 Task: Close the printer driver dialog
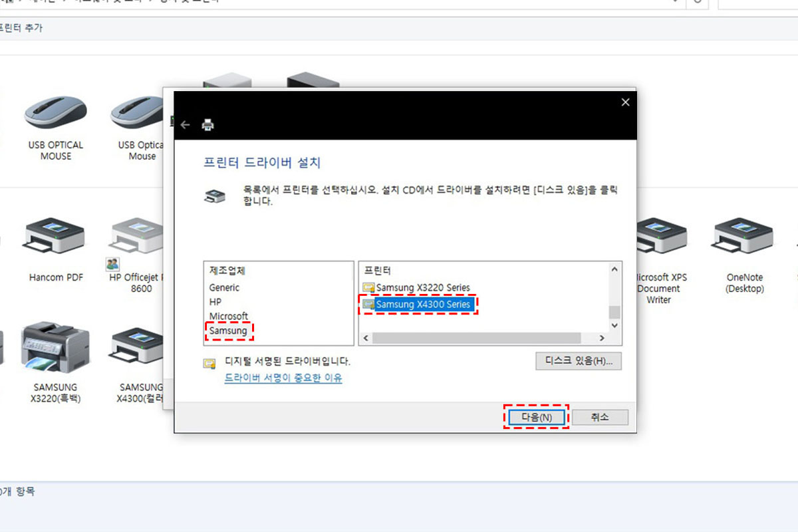pyautogui.click(x=624, y=102)
